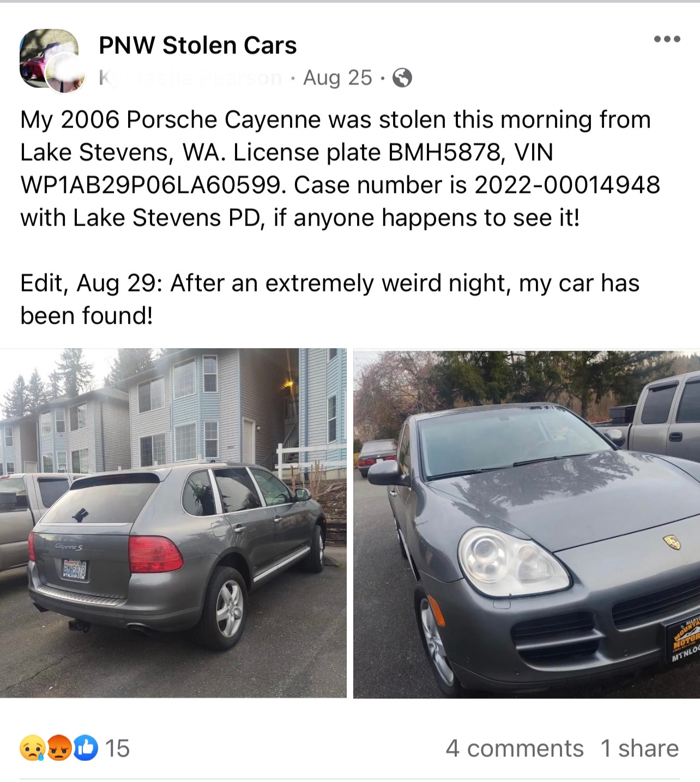Open the blurred poster name profile
The image size is (700, 782).
click(x=190, y=78)
